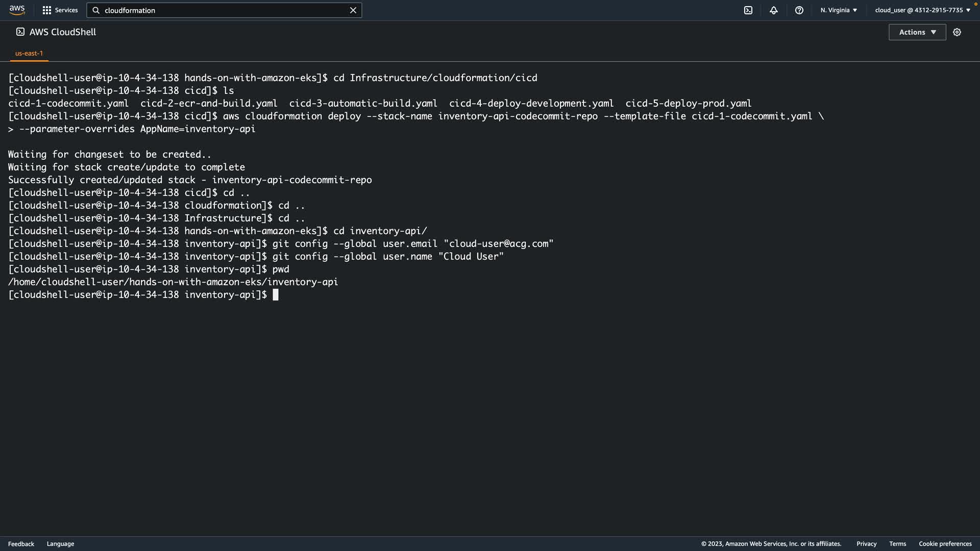The width and height of the screenshot is (980, 551).
Task: Select the us-east-1 terminal tab
Action: (29, 53)
